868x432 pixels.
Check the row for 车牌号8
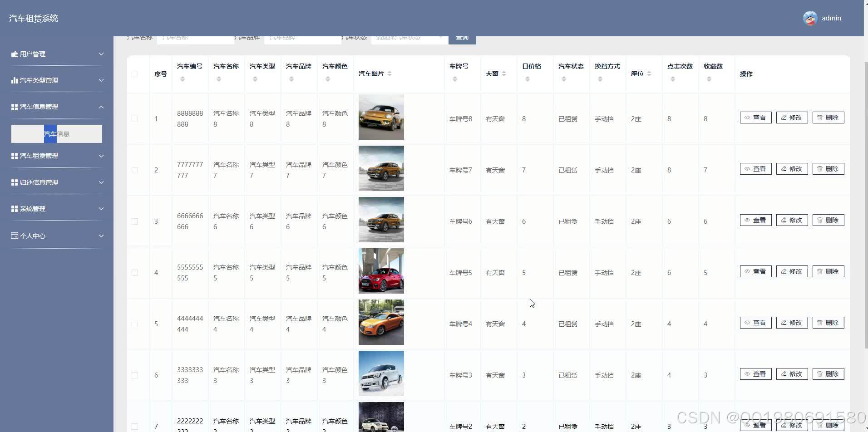[135, 119]
